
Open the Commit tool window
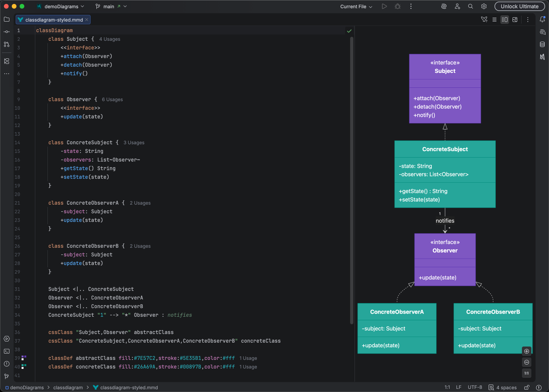[7, 32]
